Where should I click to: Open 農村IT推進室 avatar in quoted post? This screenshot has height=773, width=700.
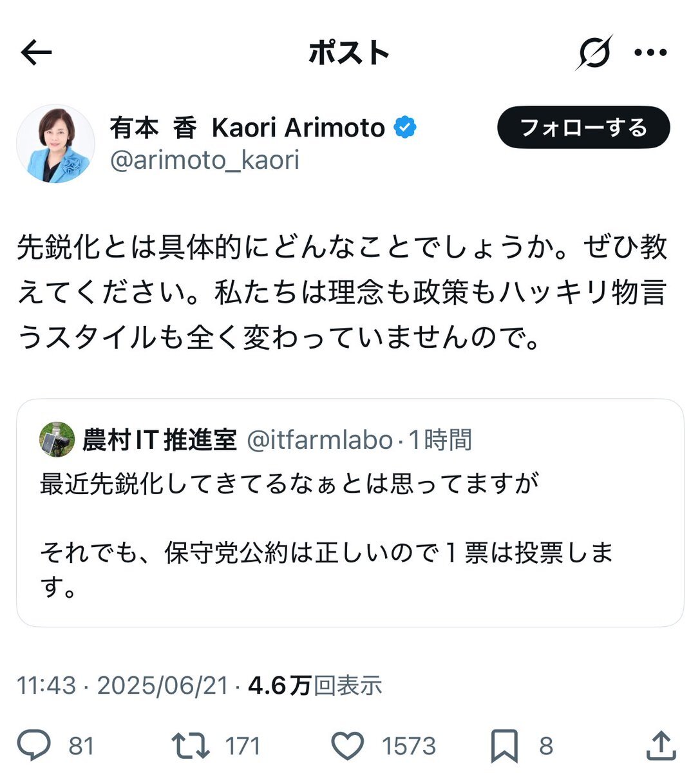tap(57, 439)
